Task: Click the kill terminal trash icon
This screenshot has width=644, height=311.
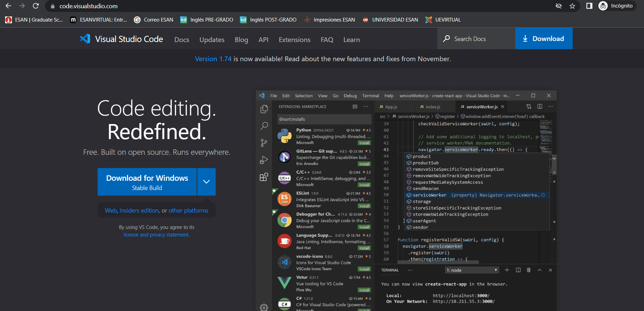Action: tap(529, 270)
